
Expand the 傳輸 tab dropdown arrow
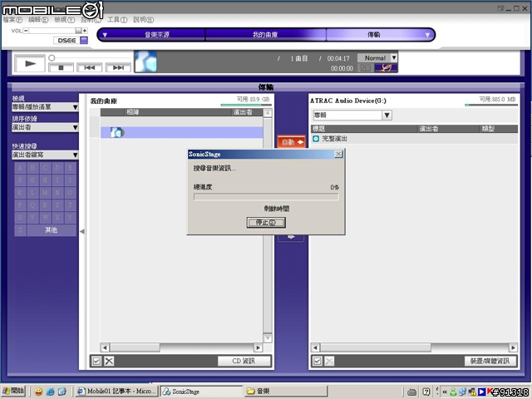[x=427, y=35]
